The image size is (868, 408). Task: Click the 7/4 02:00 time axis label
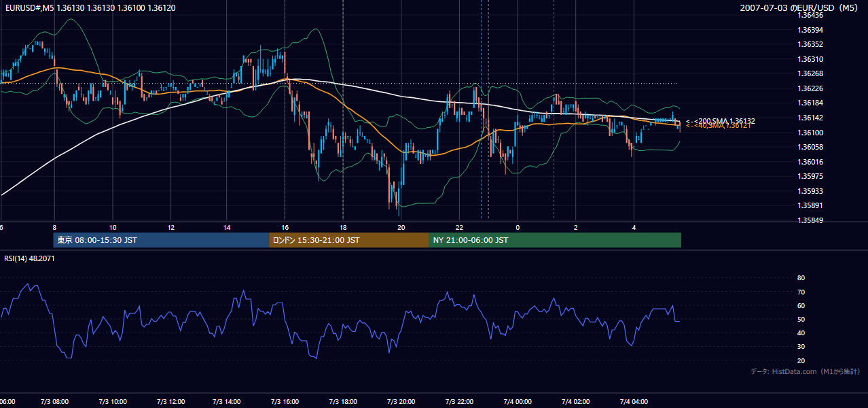pyautogui.click(x=576, y=402)
